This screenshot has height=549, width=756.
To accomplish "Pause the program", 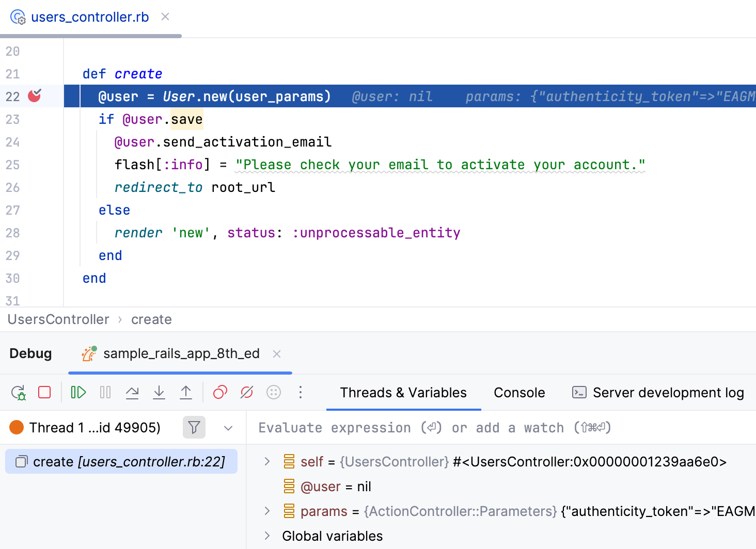I will [105, 393].
